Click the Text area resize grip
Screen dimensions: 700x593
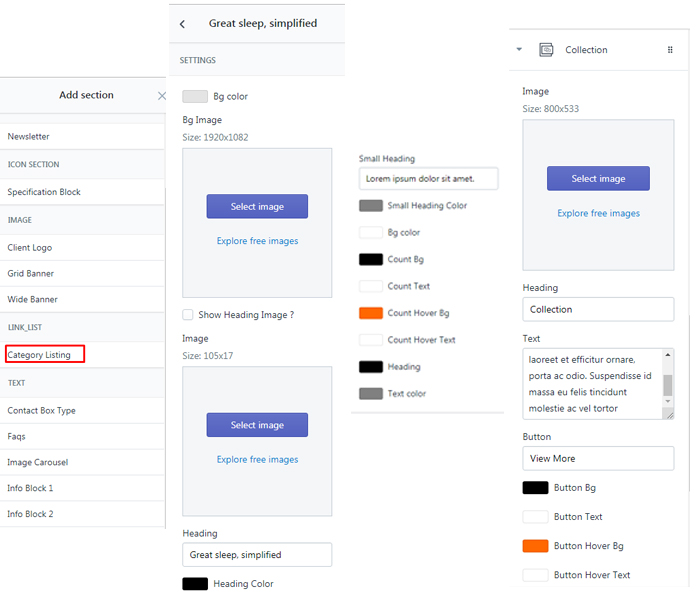click(670, 415)
